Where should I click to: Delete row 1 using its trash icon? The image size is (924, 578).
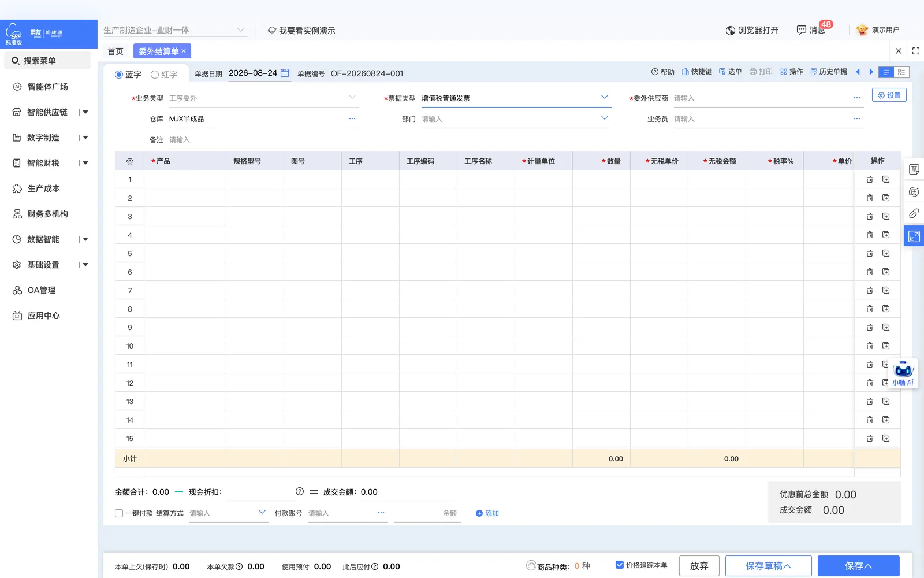coord(870,180)
